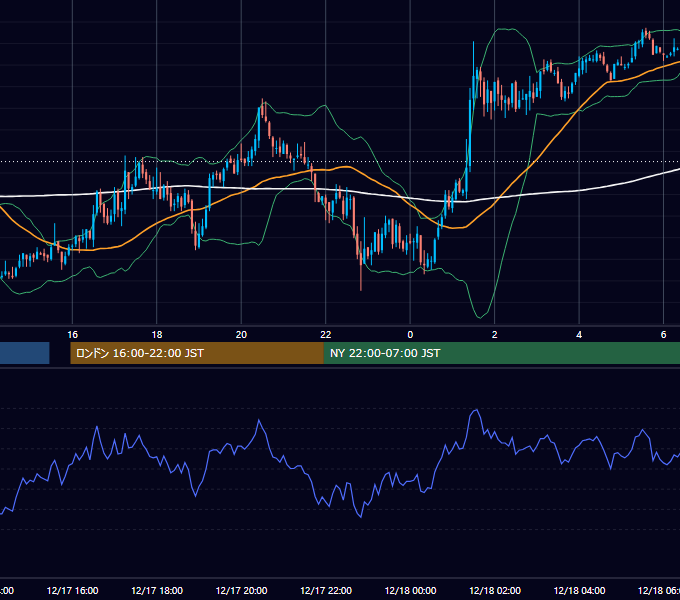Image resolution: width=680 pixels, height=600 pixels.
Task: Click the hour label 6 under price chart
Action: 663,334
